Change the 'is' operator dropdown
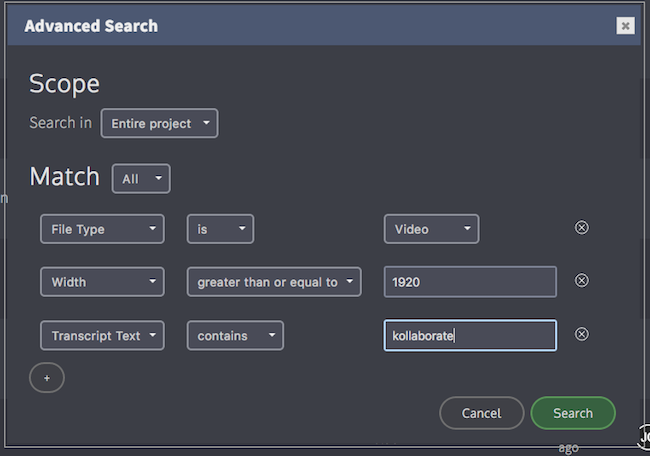Viewport: 650px width, 456px height. (220, 229)
